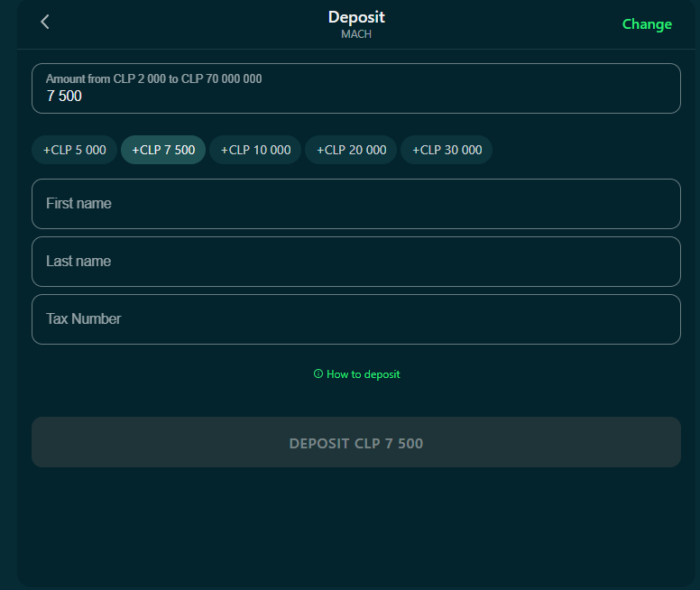
Task: Focus the Last name field
Action: pyautogui.click(x=355, y=262)
